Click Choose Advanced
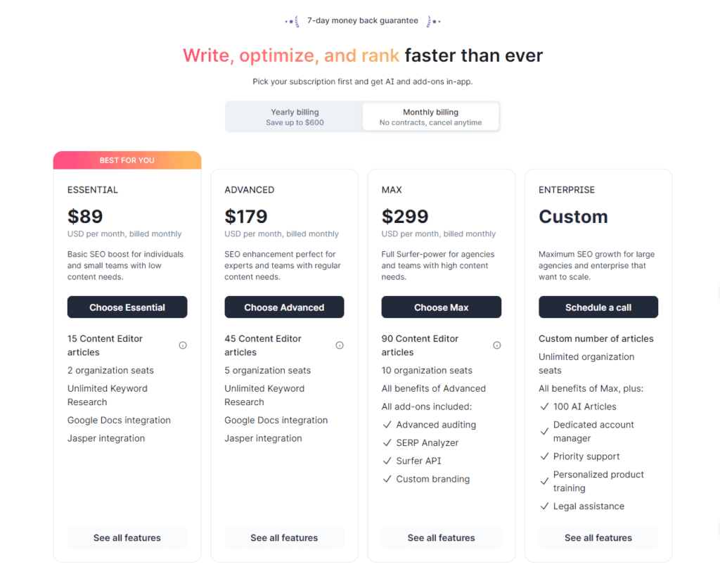The height and width of the screenshot is (588, 720). 284,307
